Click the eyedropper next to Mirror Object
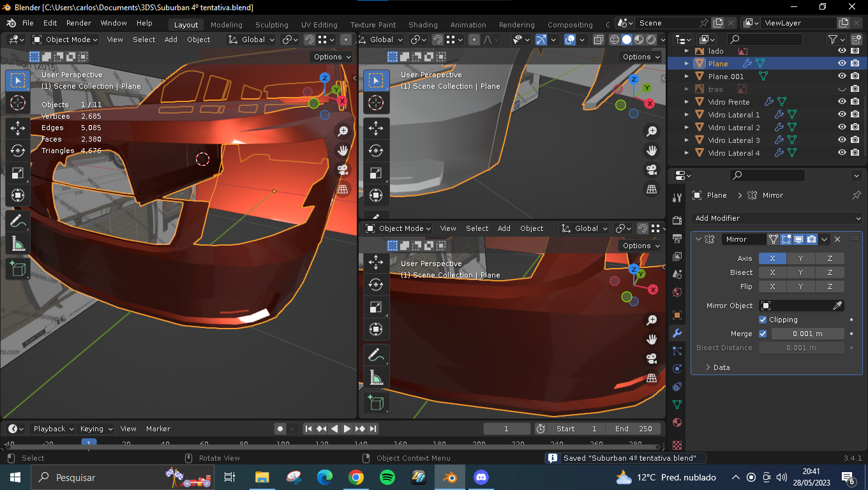This screenshot has height=490, width=868. click(838, 306)
